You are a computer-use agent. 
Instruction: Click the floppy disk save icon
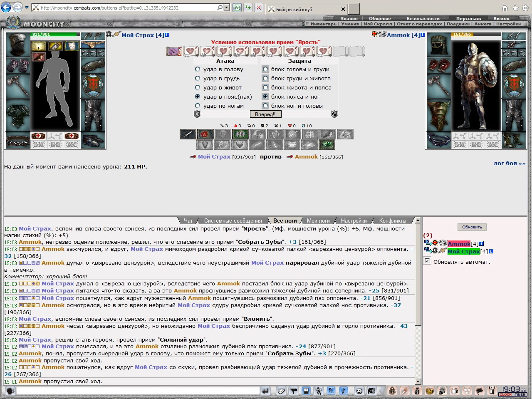pos(306,391)
